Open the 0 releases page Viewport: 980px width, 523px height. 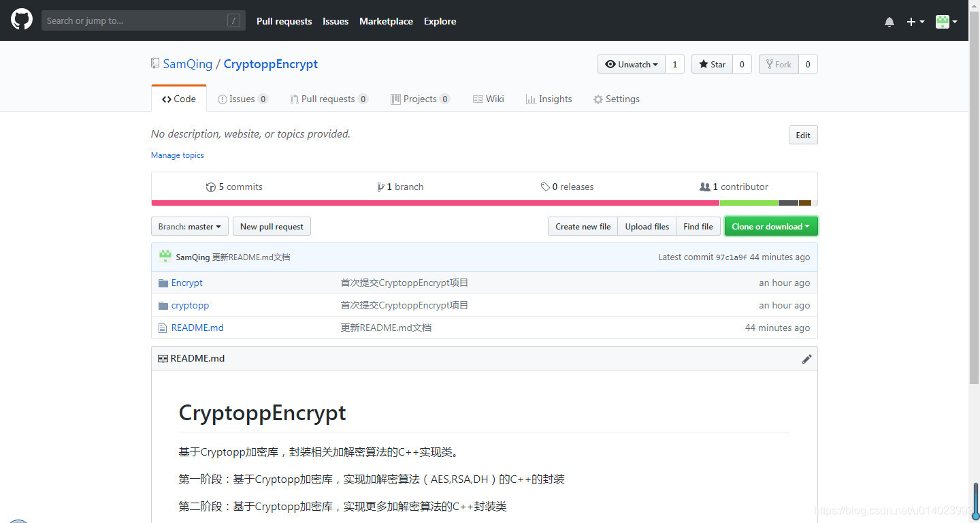point(567,187)
